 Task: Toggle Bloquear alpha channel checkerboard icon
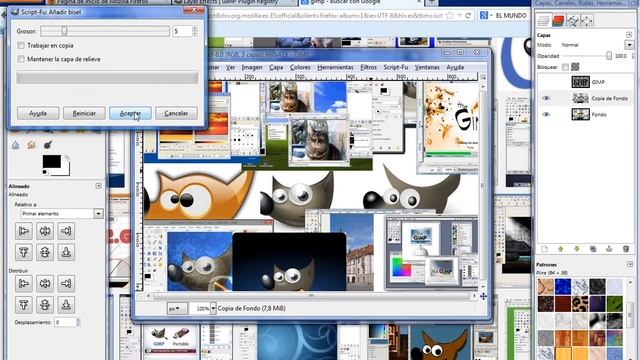pyautogui.click(x=575, y=67)
